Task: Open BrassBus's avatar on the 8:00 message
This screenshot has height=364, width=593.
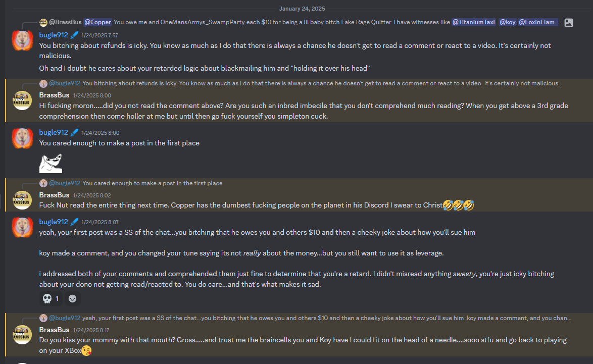Action: (x=23, y=100)
